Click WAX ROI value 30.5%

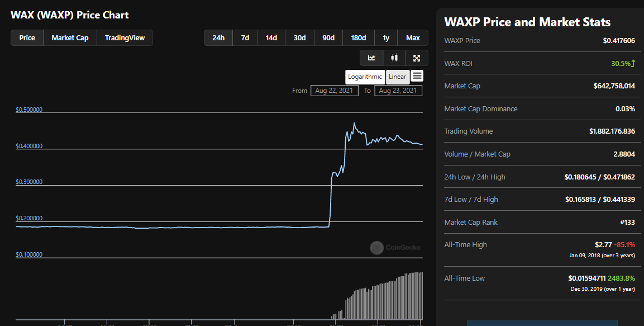tap(623, 63)
